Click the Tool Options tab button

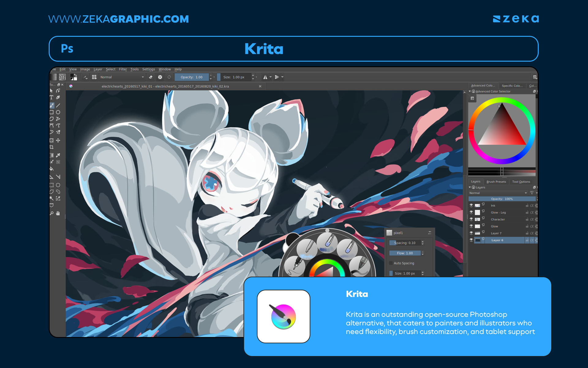tap(521, 182)
